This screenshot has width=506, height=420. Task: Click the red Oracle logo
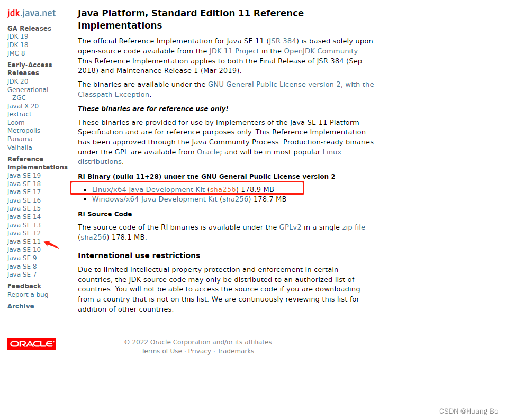(x=31, y=344)
